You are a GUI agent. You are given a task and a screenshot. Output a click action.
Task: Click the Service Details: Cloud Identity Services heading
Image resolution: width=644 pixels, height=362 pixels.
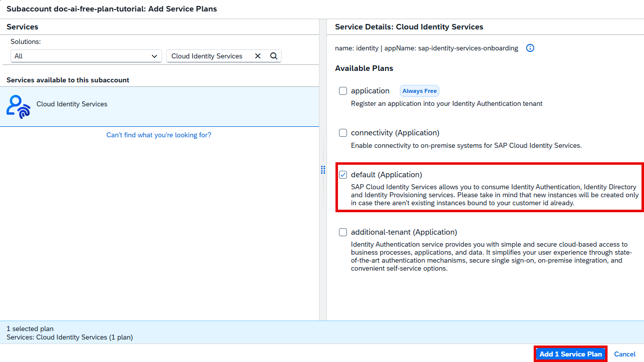[x=409, y=26]
